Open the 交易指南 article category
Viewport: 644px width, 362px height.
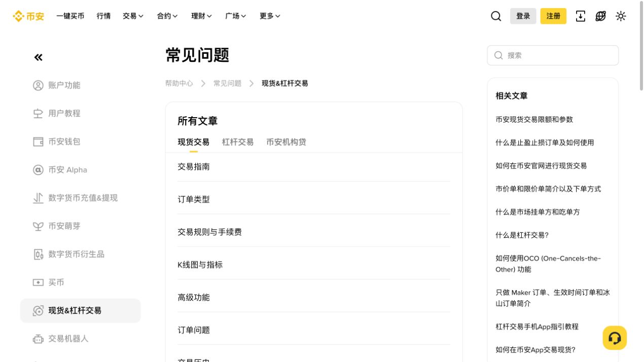pos(314,167)
